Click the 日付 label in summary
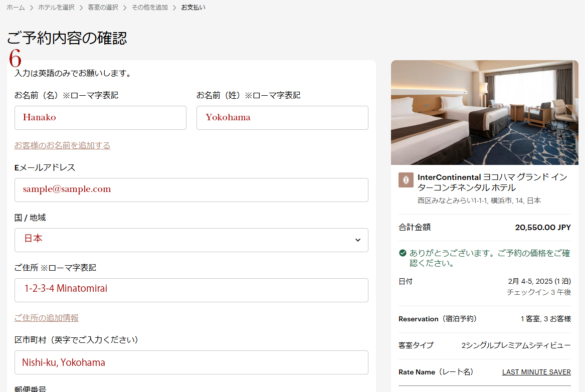The image size is (585, 392). coord(406,281)
